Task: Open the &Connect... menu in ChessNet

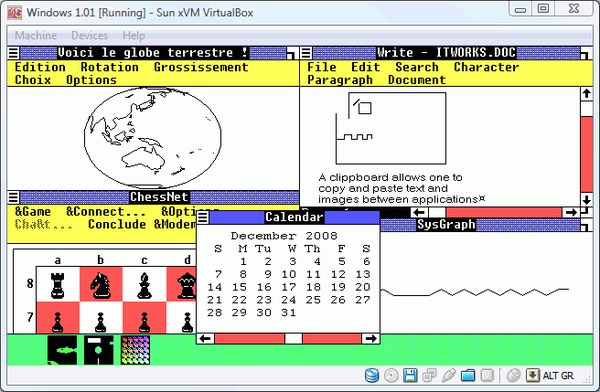Action: (x=106, y=211)
